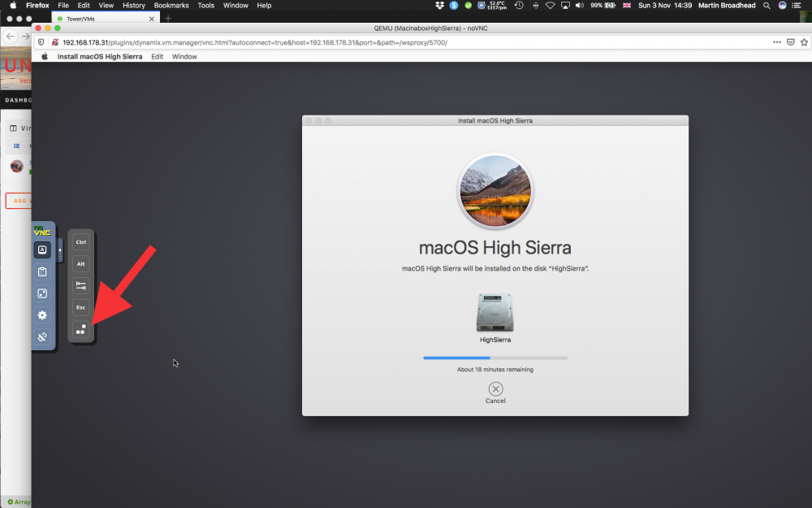Screen dimensions: 812x508
Task: Click the VM icon in the background VMs list
Action: click(17, 167)
